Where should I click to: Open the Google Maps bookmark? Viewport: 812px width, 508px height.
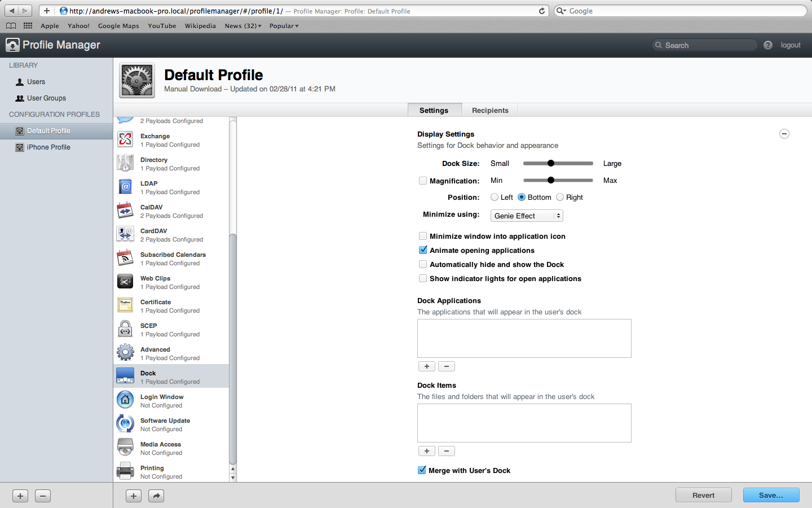(118, 26)
